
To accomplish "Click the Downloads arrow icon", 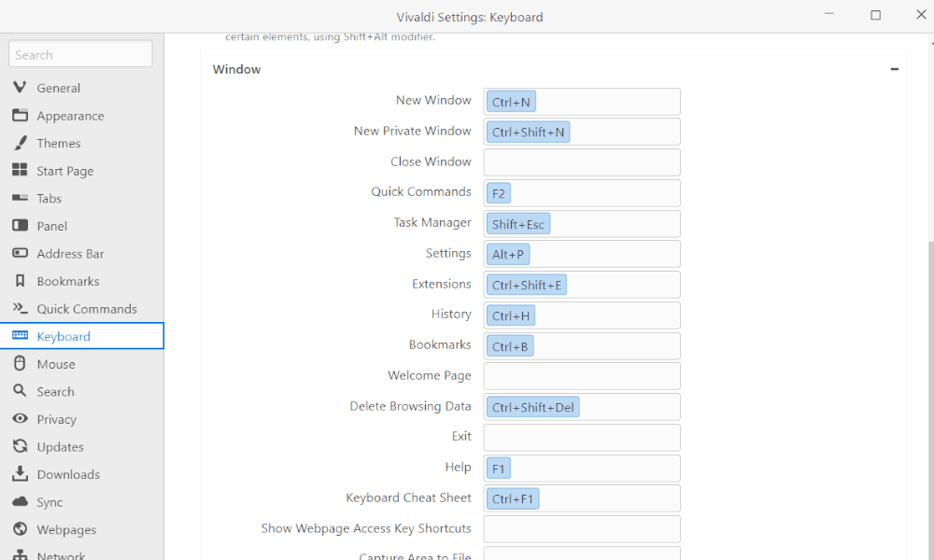I will [x=20, y=474].
